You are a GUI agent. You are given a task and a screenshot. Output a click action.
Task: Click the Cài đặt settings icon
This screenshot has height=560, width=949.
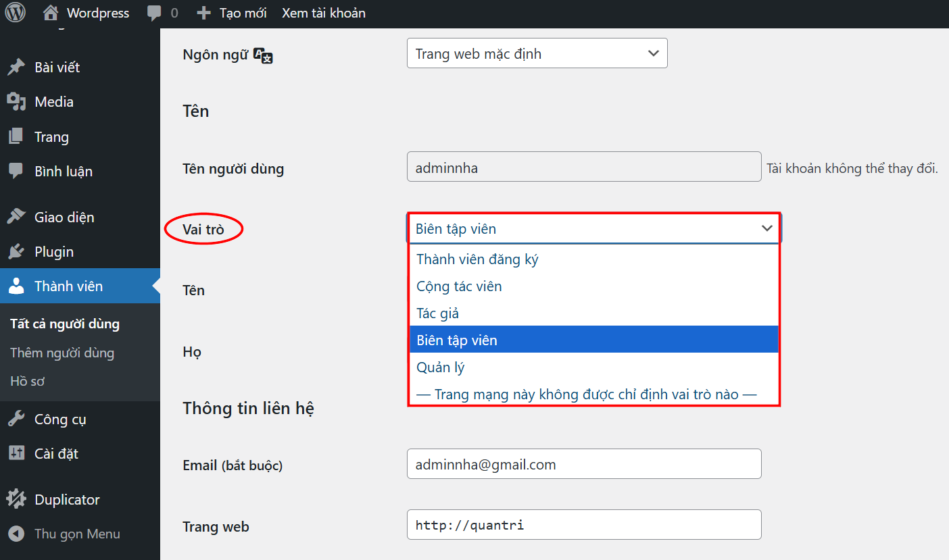point(18,453)
